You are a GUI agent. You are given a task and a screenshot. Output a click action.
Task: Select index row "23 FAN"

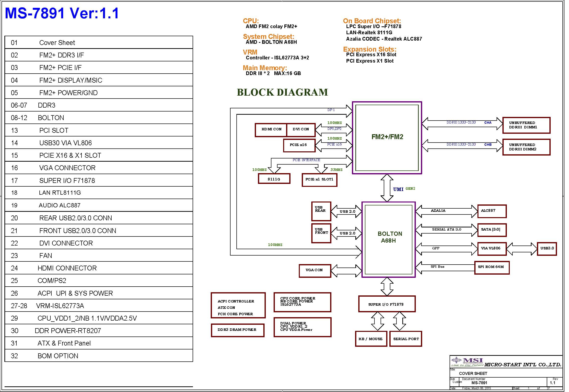pyautogui.click(x=99, y=256)
